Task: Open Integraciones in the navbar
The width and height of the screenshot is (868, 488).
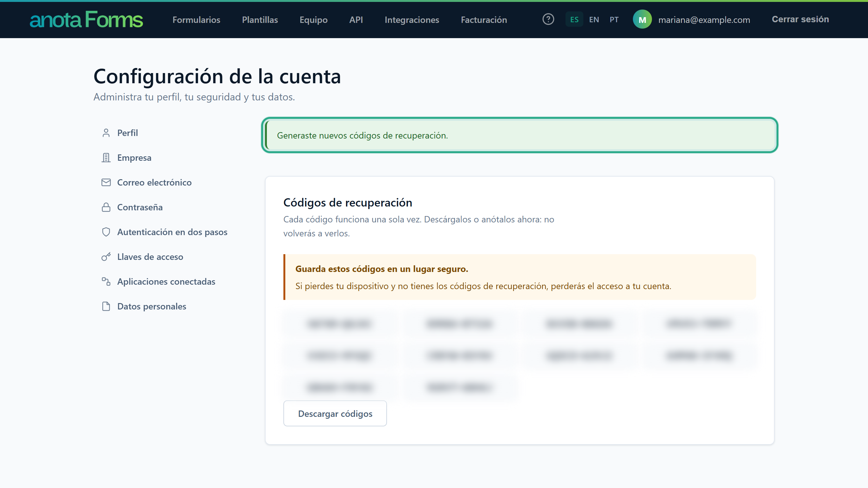Action: click(412, 20)
